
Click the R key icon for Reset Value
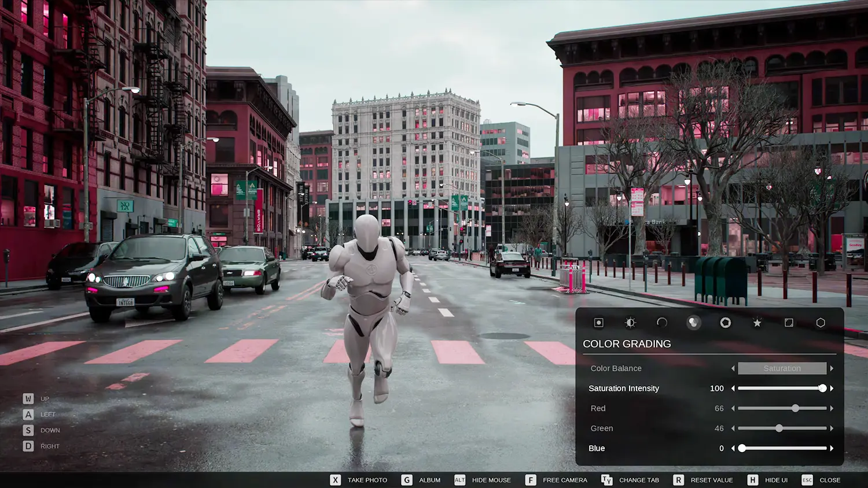click(x=679, y=480)
